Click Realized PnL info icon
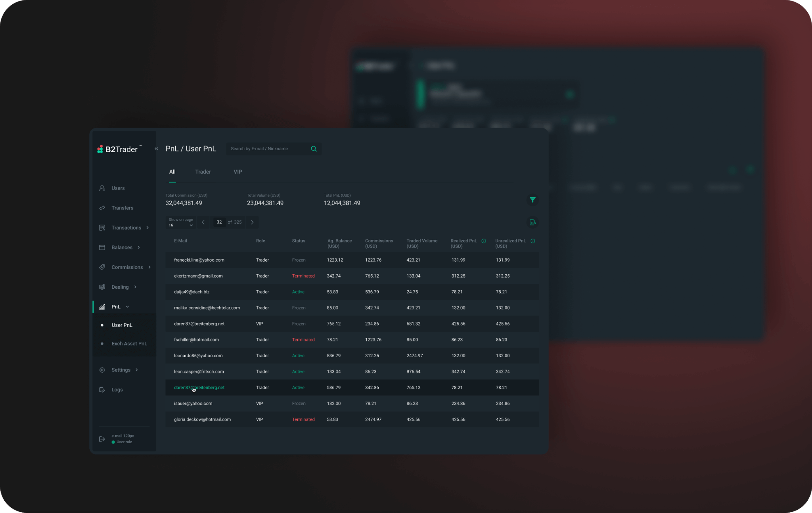812x513 pixels. pos(484,241)
